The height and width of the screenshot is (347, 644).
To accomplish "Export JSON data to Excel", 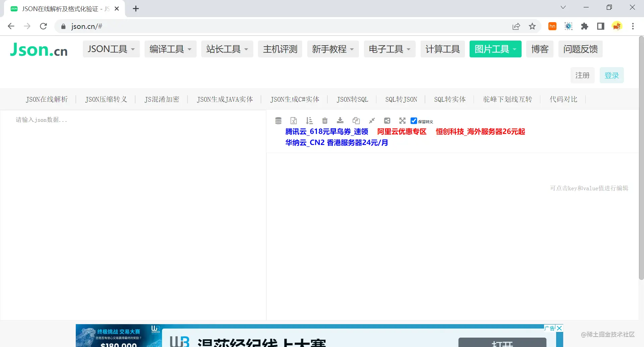I will pyautogui.click(x=294, y=120).
